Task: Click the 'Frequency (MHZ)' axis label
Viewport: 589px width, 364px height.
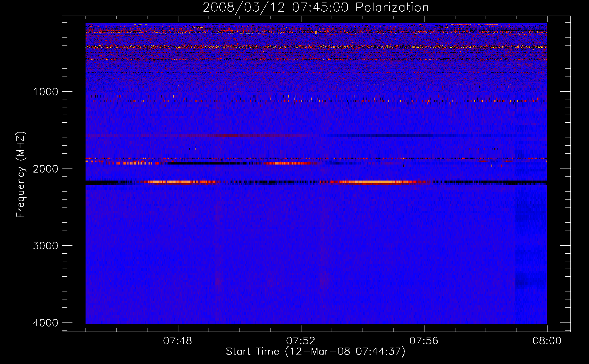Action: coord(21,175)
